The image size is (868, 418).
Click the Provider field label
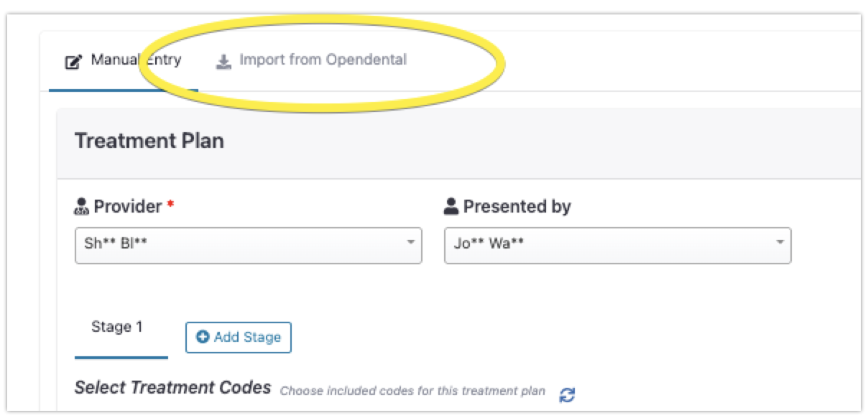127,208
